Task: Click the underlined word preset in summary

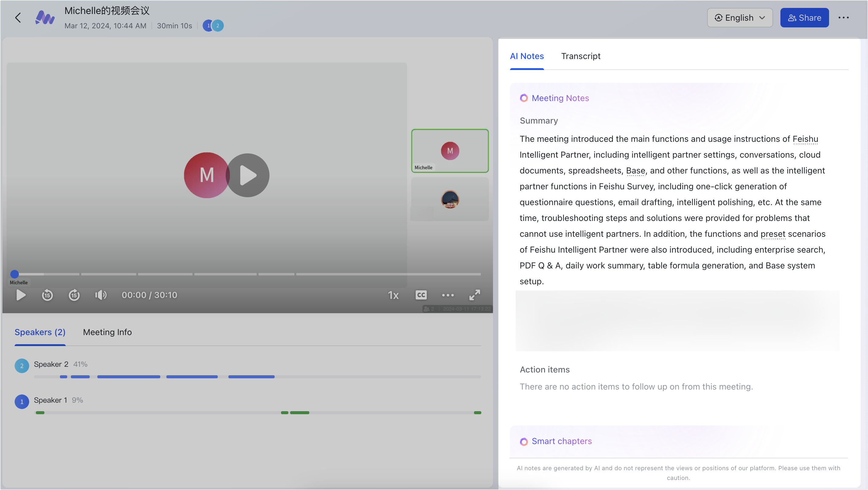Action: pos(773,234)
